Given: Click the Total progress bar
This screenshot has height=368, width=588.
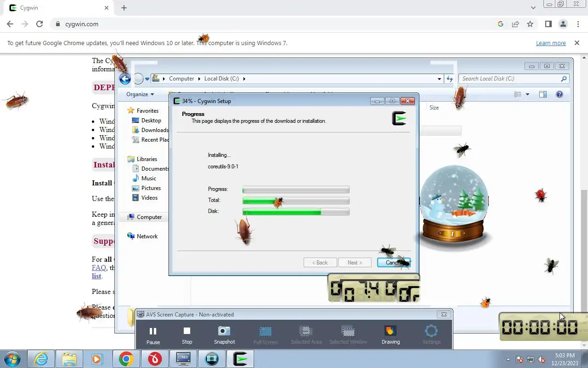Looking at the screenshot, I should (296, 201).
